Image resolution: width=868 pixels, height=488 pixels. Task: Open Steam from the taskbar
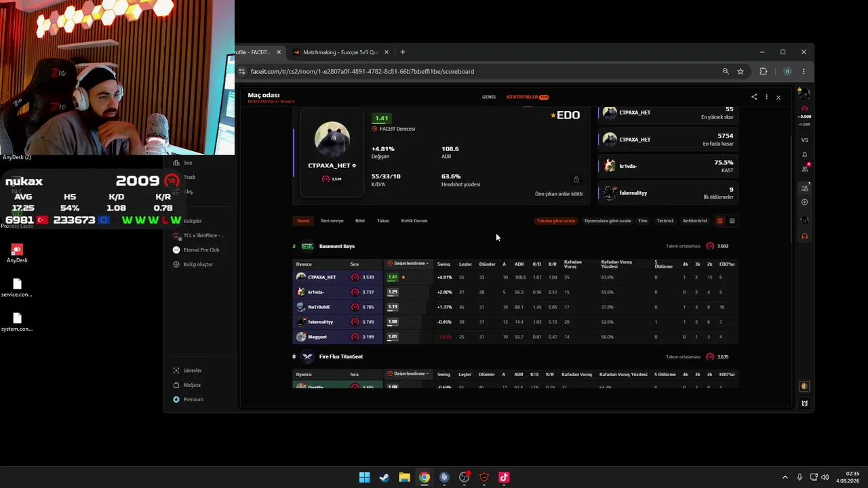(384, 477)
